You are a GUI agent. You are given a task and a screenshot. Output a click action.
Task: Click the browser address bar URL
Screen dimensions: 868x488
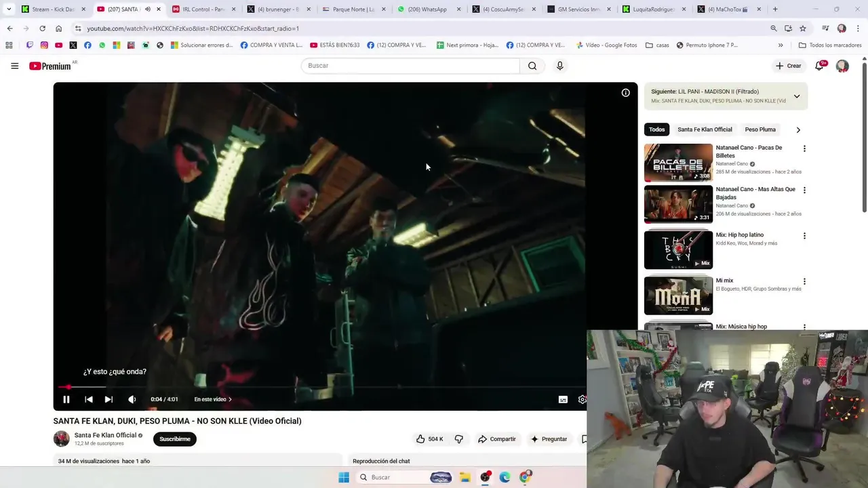[x=193, y=28]
